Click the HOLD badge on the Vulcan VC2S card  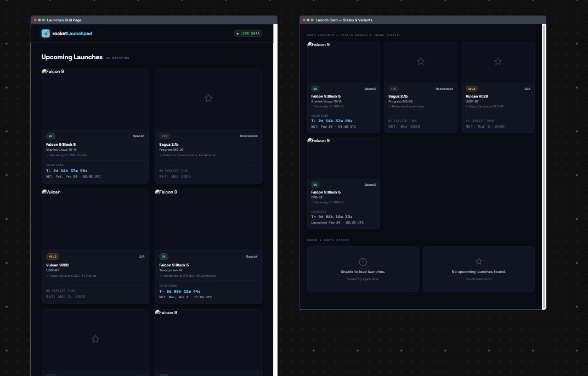coord(52,256)
